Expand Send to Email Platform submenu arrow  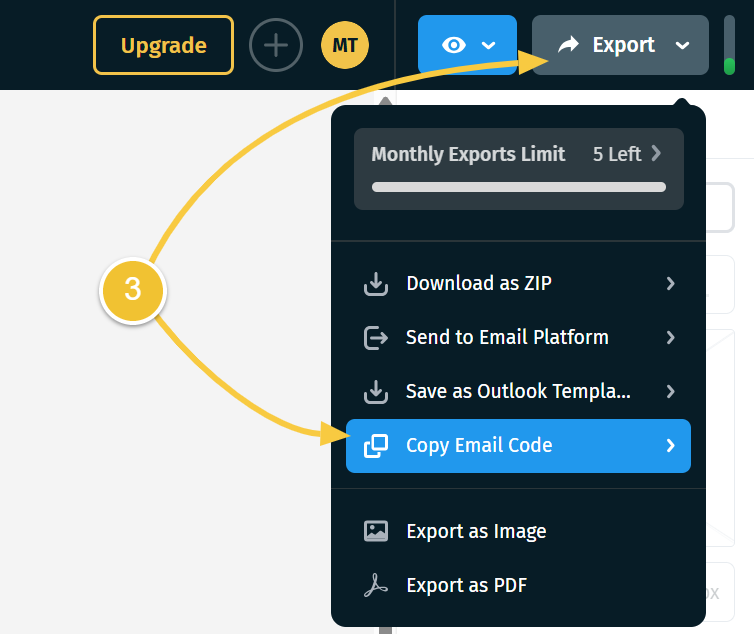point(671,338)
